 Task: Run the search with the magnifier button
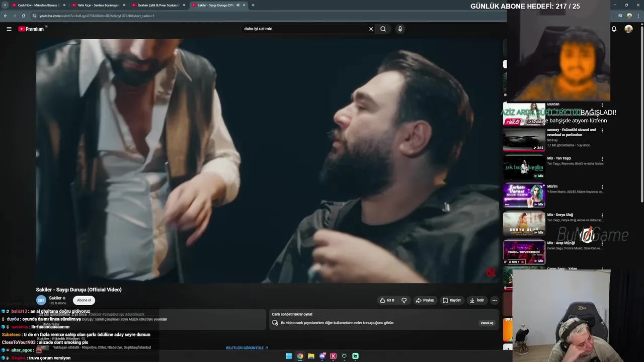click(383, 29)
